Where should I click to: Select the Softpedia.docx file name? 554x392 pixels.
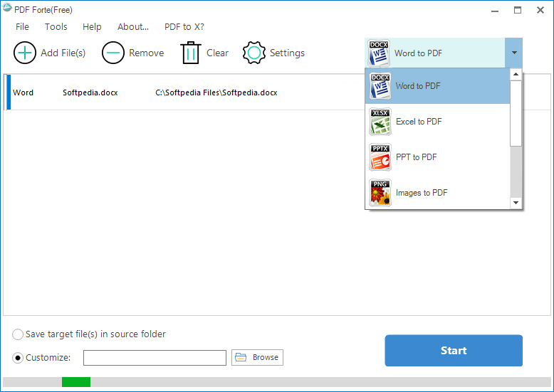[x=90, y=92]
